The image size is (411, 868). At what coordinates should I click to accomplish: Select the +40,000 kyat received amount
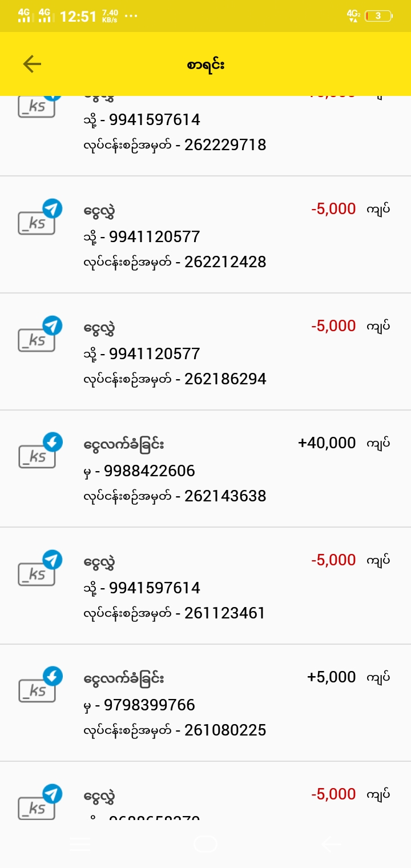[327, 443]
